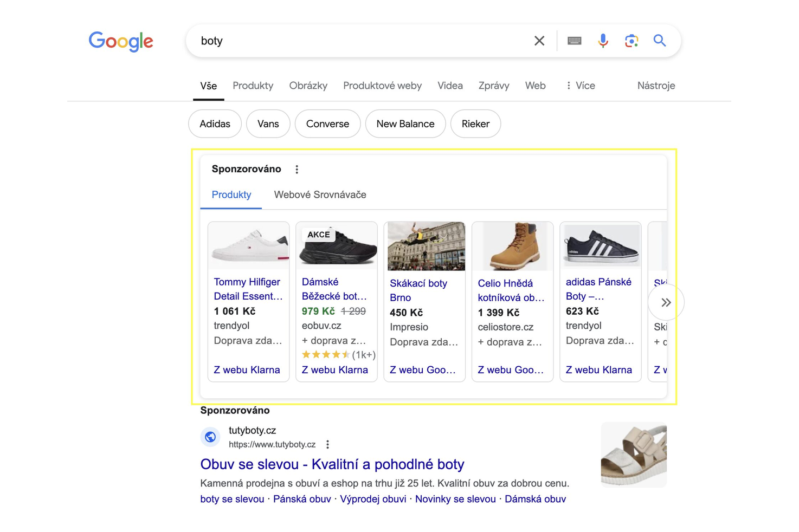The height and width of the screenshot is (532, 799).
Task: Open sponsored products three-dot menu
Action: (x=297, y=170)
